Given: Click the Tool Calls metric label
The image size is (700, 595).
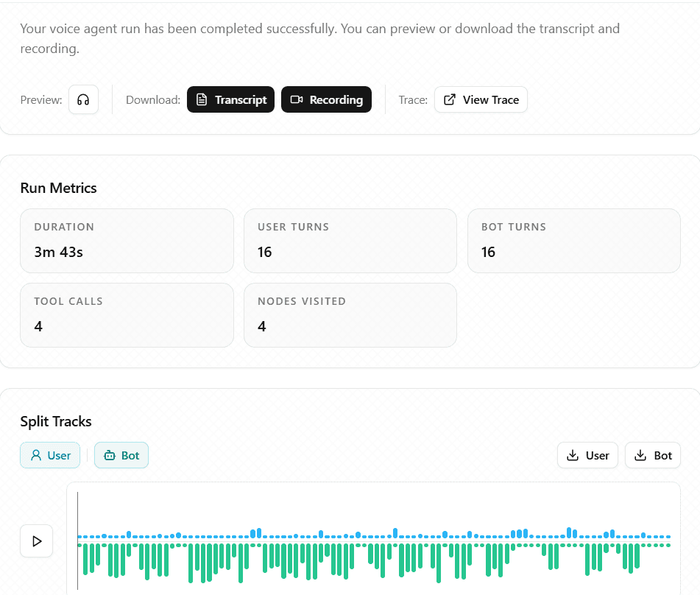Looking at the screenshot, I should tap(68, 301).
